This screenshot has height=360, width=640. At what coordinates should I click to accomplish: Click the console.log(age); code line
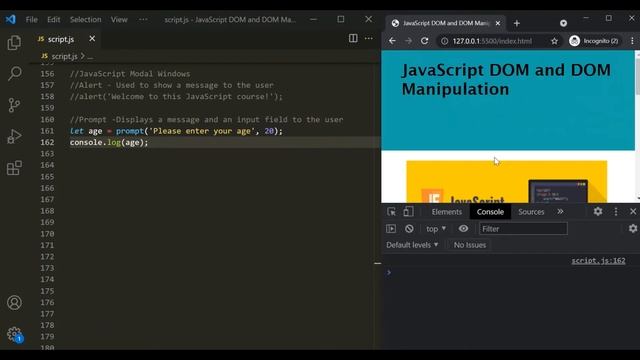[109, 142]
